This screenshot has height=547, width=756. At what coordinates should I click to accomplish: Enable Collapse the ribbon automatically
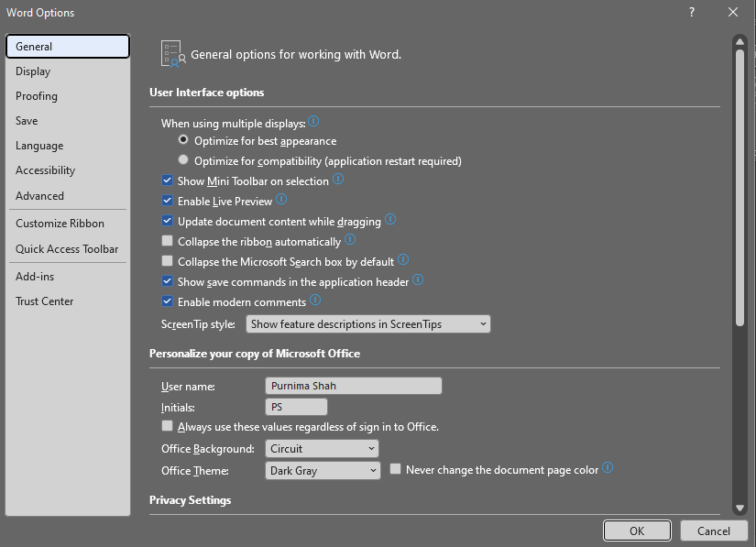click(x=168, y=240)
